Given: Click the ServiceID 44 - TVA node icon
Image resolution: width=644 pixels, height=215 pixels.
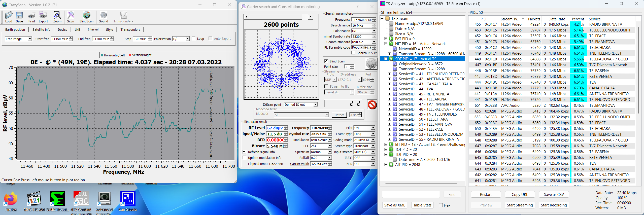Looking at the screenshot, I should click(x=395, y=89).
